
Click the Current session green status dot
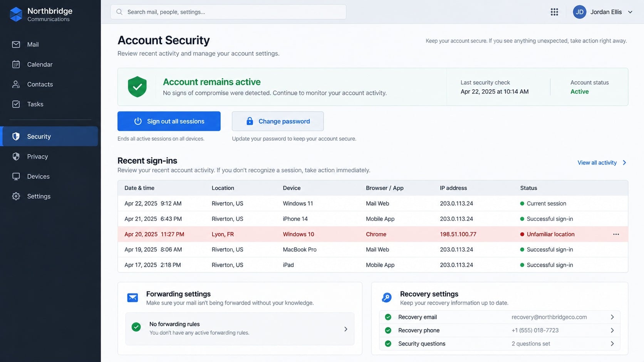(x=522, y=204)
